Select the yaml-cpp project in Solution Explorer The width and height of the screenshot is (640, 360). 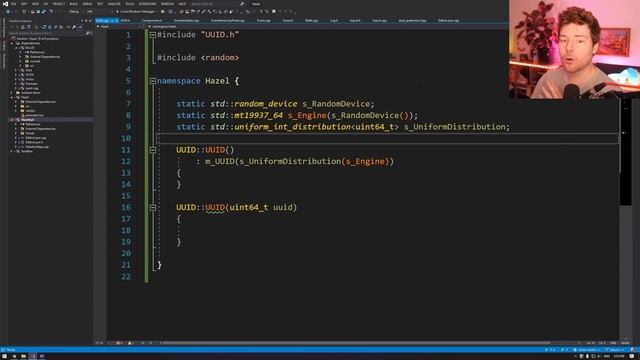pyautogui.click(x=31, y=88)
